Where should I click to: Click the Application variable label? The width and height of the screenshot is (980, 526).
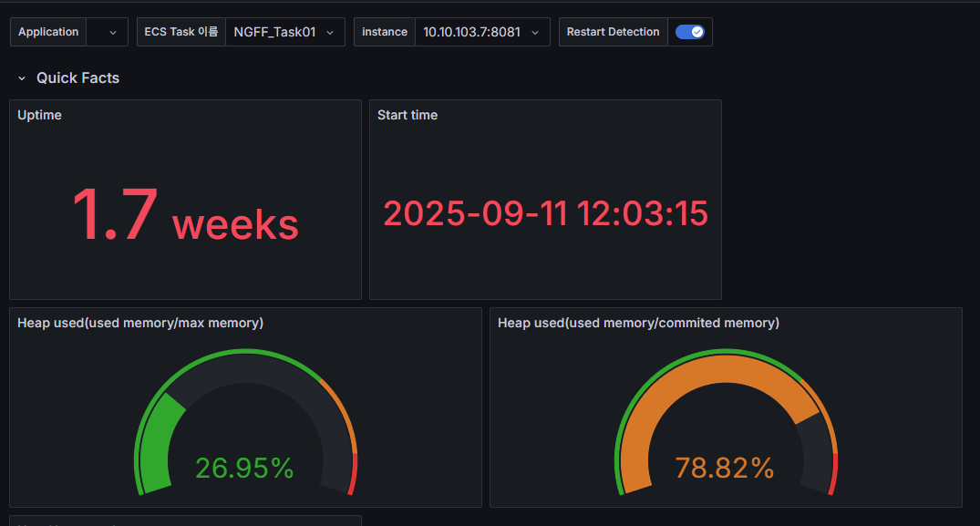click(x=48, y=32)
